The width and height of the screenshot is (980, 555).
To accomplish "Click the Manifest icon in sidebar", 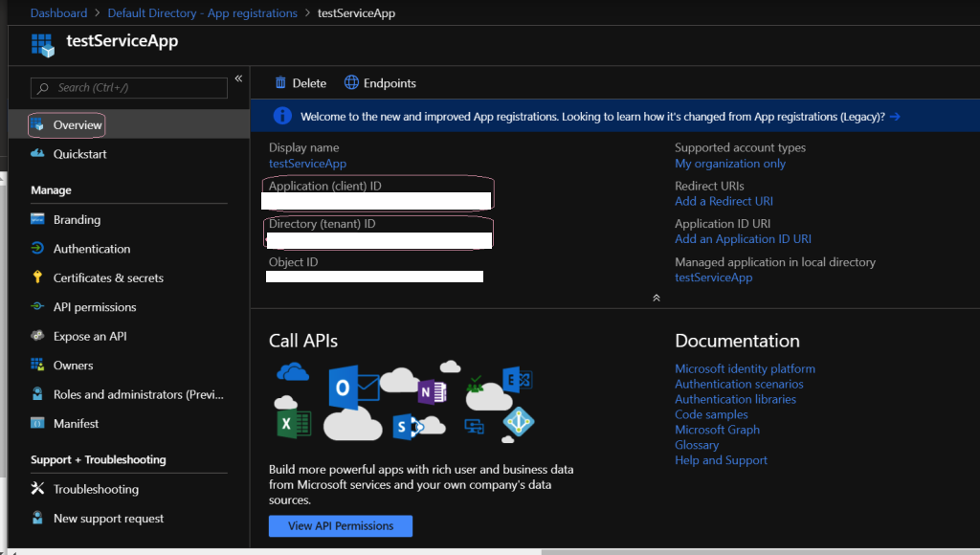I will point(38,424).
